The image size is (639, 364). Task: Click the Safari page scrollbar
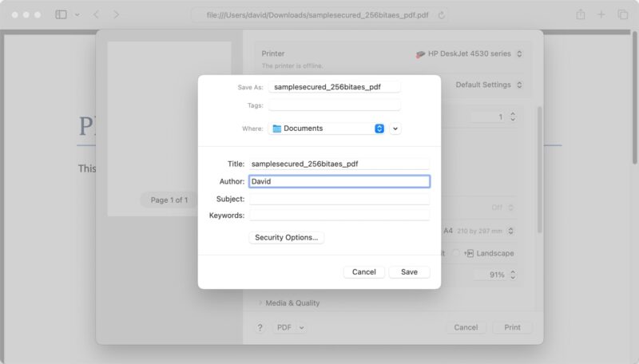(635, 98)
